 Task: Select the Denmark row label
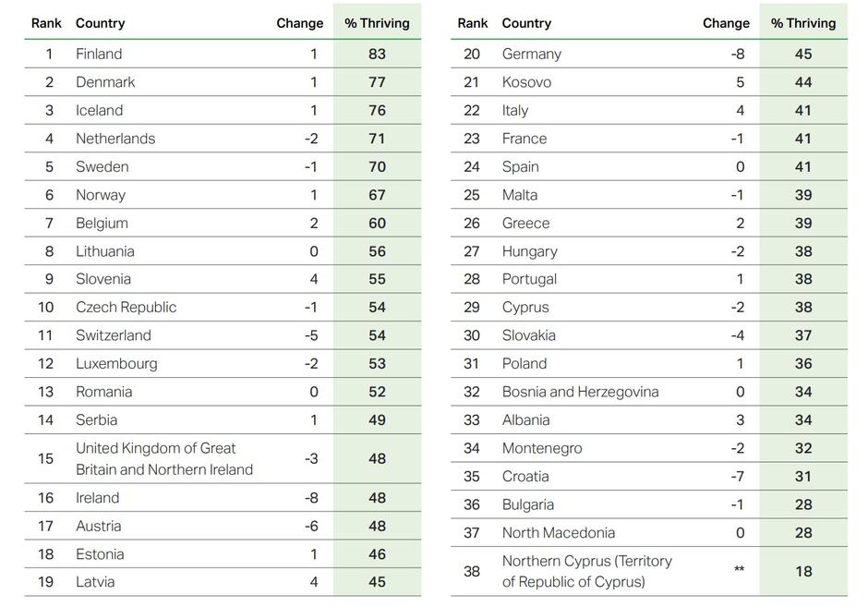pyautogui.click(x=105, y=82)
